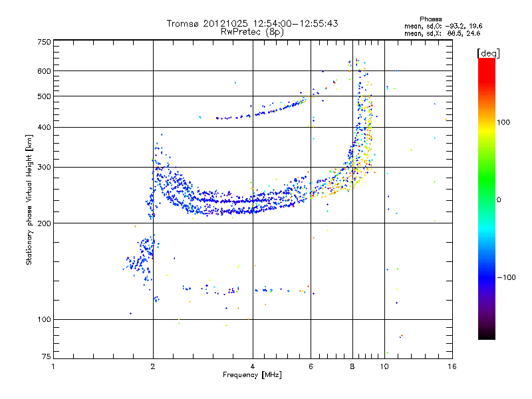Click the x-axis tick label '6'
The width and height of the screenshot is (532, 399).
click(311, 366)
